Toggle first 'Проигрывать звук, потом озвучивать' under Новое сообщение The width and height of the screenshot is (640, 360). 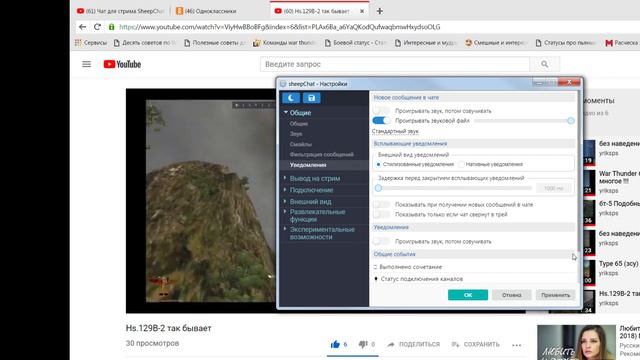click(381, 111)
